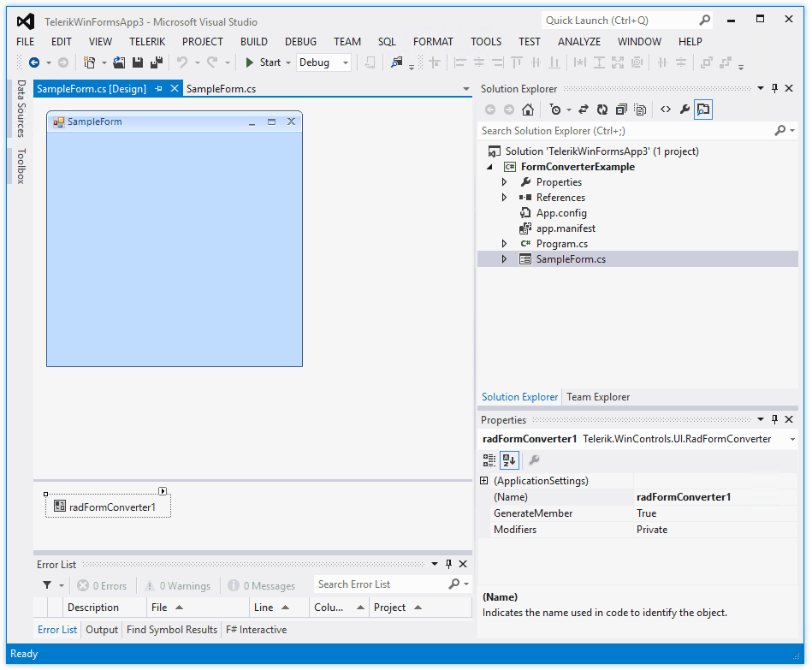The height and width of the screenshot is (670, 812).
Task: Expand the Properties node under FormConverterExample
Action: (x=505, y=181)
